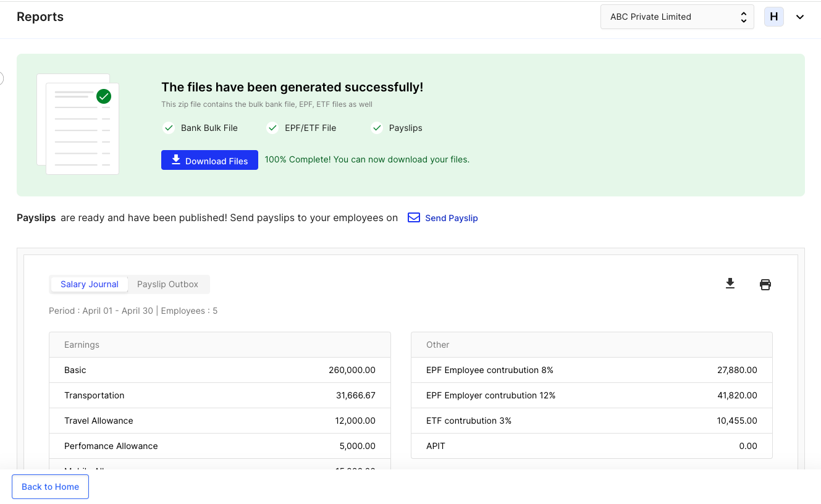The image size is (821, 504).
Task: Click the document illustration with the green tick
Action: (x=78, y=124)
